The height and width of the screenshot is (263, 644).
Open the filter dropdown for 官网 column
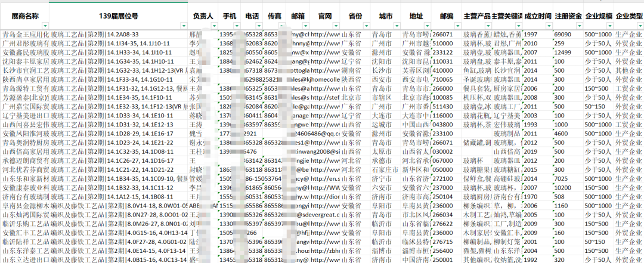pyautogui.click(x=336, y=26)
